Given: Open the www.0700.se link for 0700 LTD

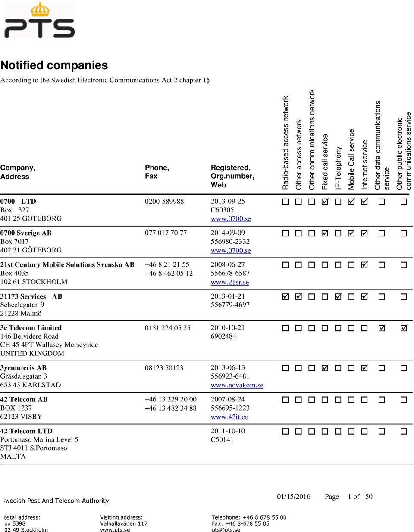Looking at the screenshot, I should point(231,219).
